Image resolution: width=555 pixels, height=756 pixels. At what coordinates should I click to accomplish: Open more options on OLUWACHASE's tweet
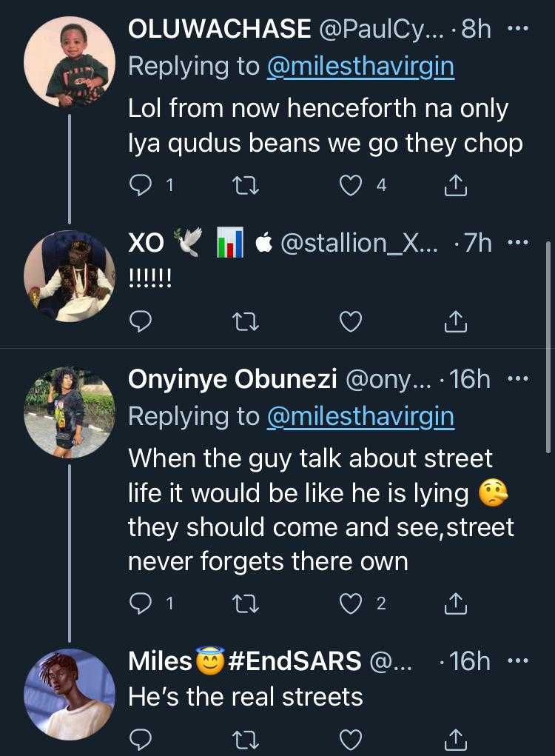tap(517, 30)
